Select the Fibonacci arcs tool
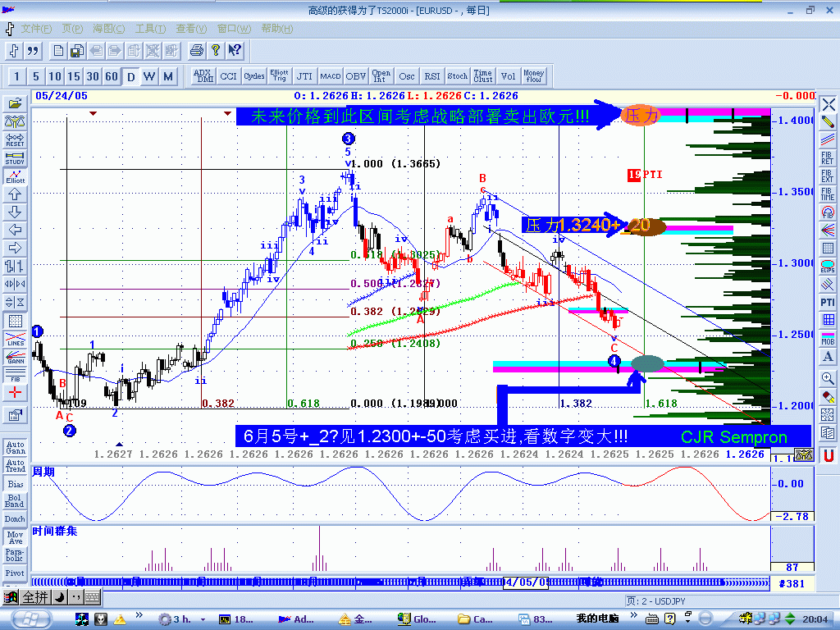 click(828, 212)
